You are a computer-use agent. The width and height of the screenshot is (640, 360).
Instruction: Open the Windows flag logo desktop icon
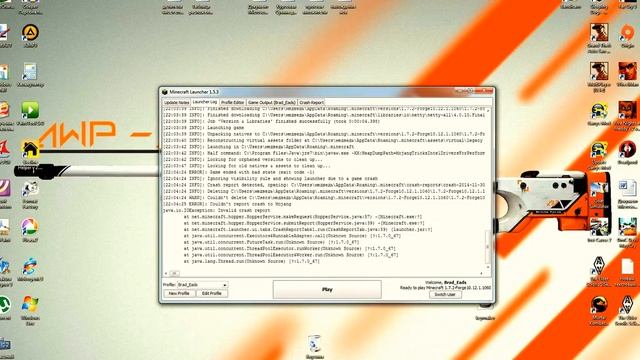pos(30,305)
